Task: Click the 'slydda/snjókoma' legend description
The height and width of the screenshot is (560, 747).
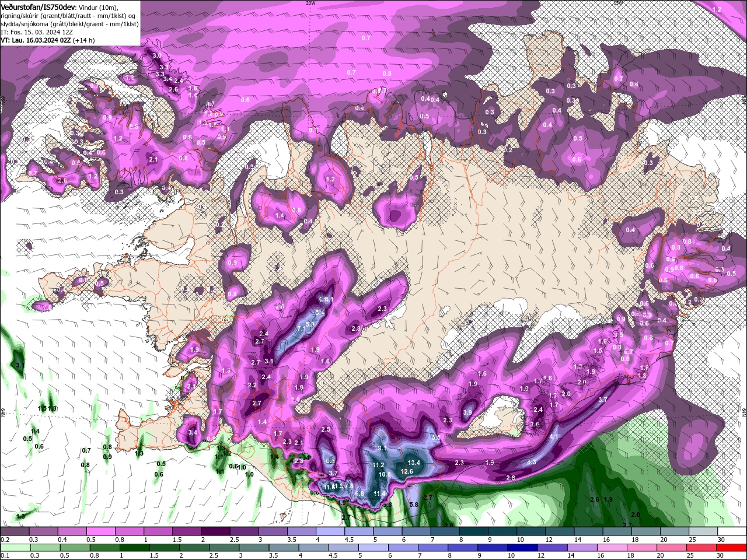Action: click(x=23, y=24)
